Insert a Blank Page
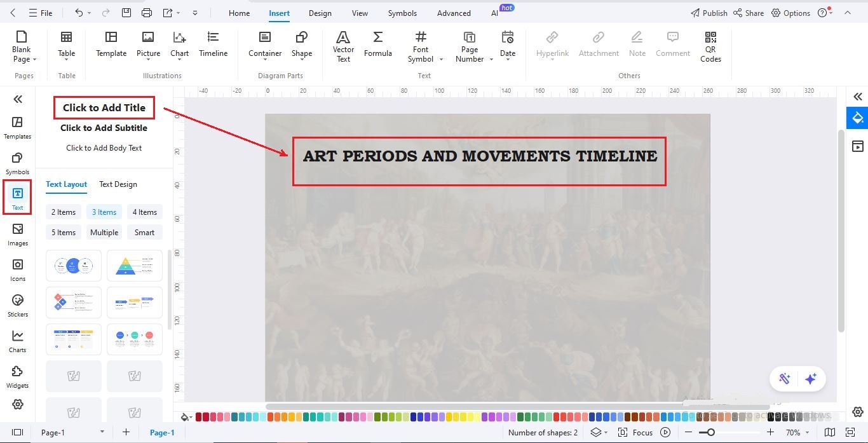868x443 pixels. tap(22, 46)
